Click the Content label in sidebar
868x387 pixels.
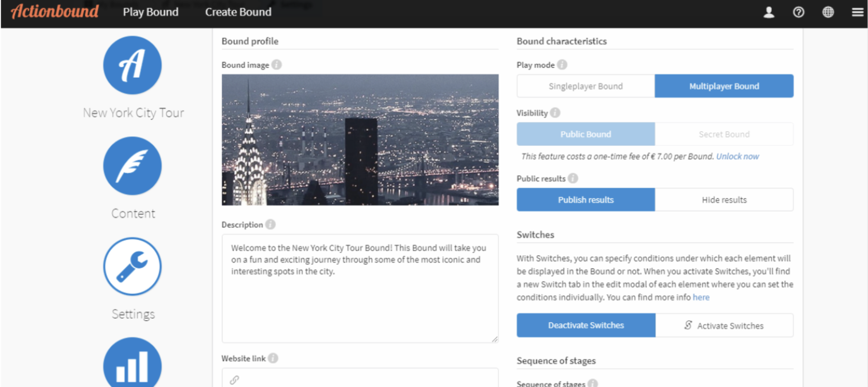(133, 213)
